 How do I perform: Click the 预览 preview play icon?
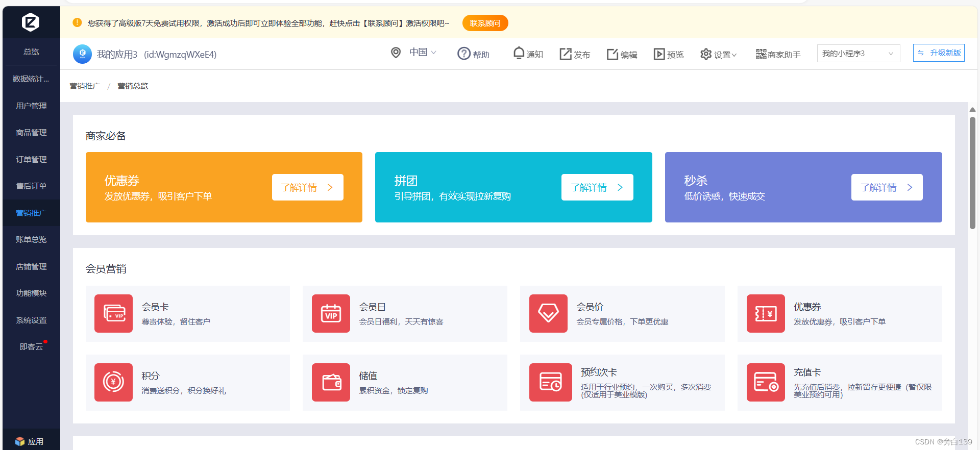659,54
